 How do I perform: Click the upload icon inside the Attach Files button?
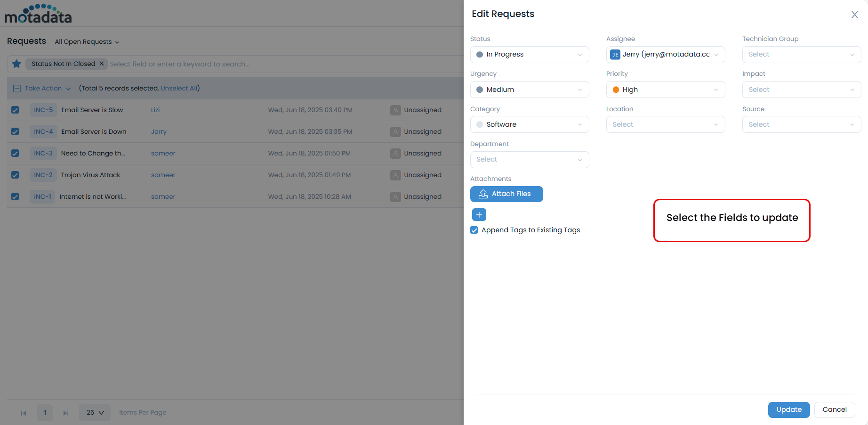coord(483,194)
